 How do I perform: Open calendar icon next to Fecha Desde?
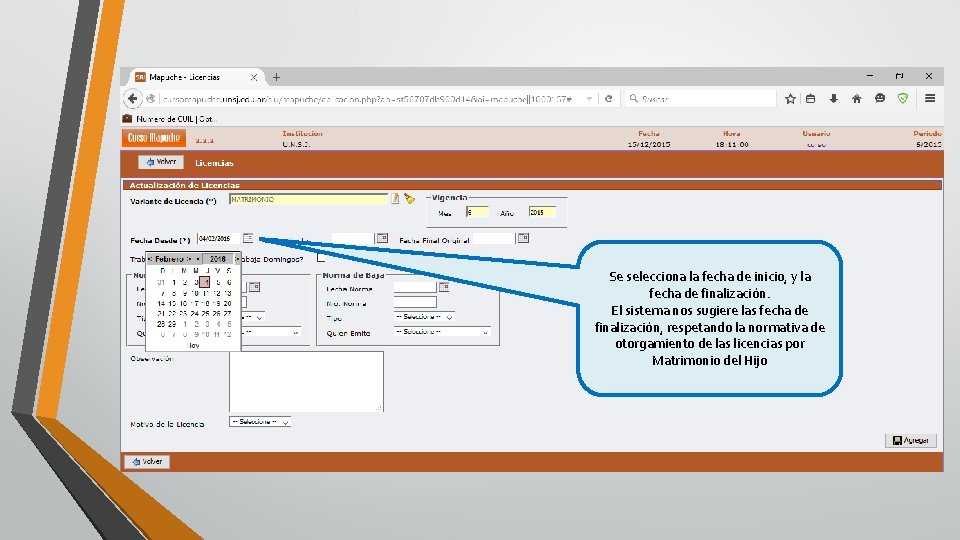248,238
